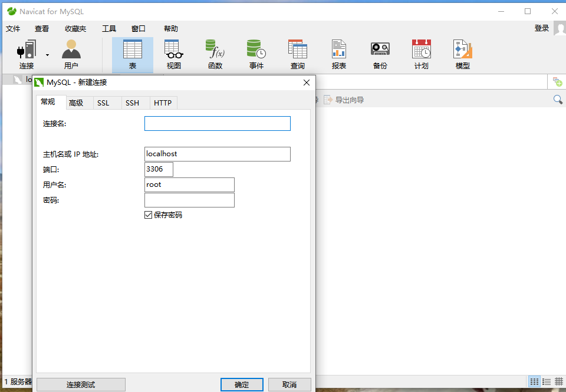
Task: Confirm with the 确定 button
Action: (242, 384)
